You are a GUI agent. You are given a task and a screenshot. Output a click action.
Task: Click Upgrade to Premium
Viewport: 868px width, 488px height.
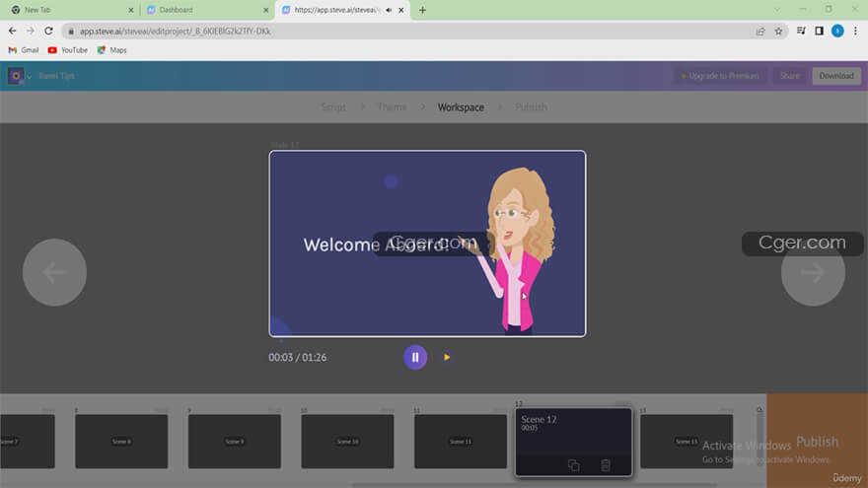pos(720,76)
